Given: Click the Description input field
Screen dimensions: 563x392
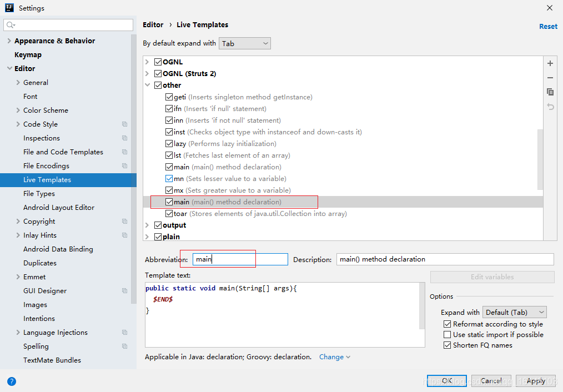Looking at the screenshot, I should coord(445,259).
